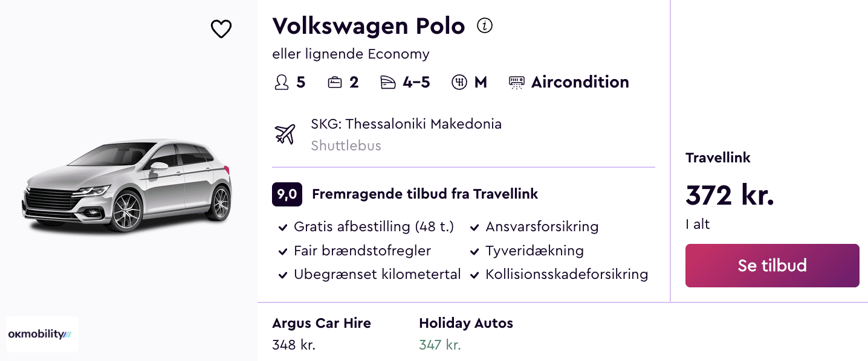Open the info icon beside Volkswagen Polo
868x361 pixels.
[x=485, y=26]
